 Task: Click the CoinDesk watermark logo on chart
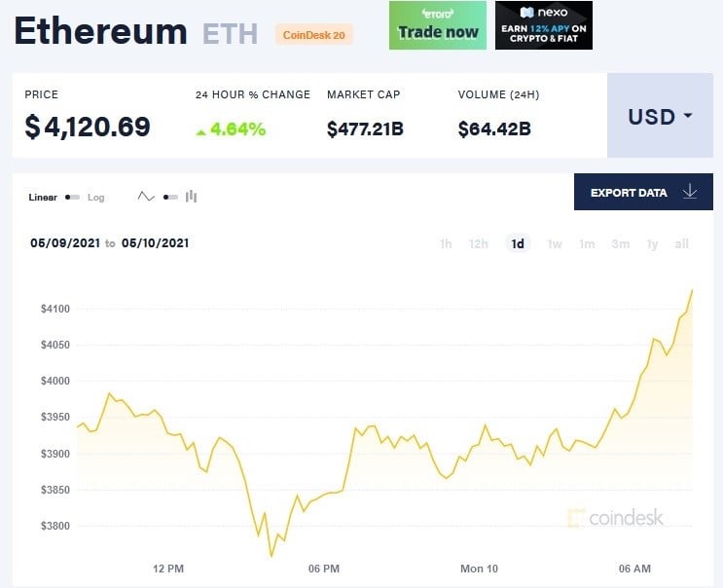616,518
